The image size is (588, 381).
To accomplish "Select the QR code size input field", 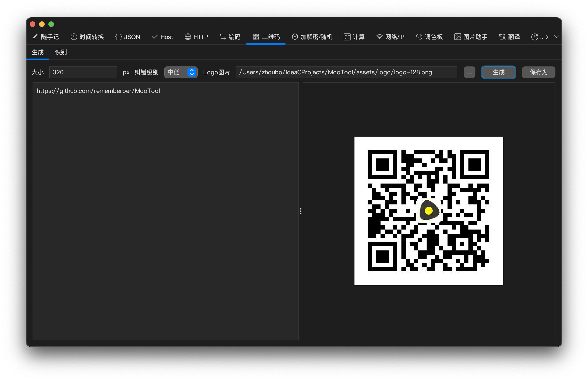I will pyautogui.click(x=83, y=72).
